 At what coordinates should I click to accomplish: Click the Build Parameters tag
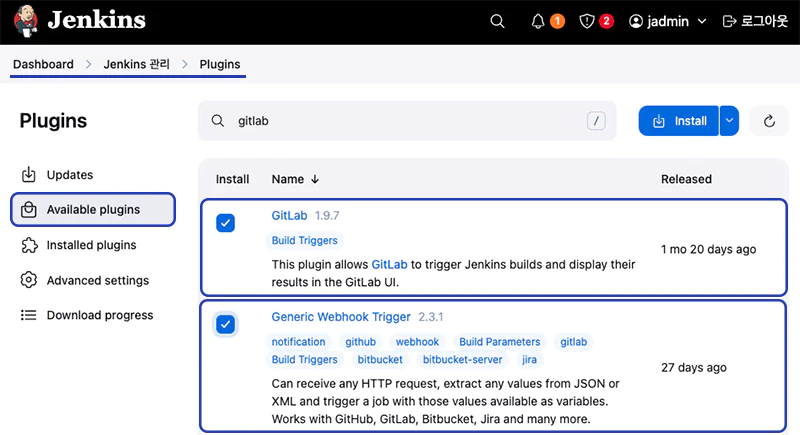(499, 342)
